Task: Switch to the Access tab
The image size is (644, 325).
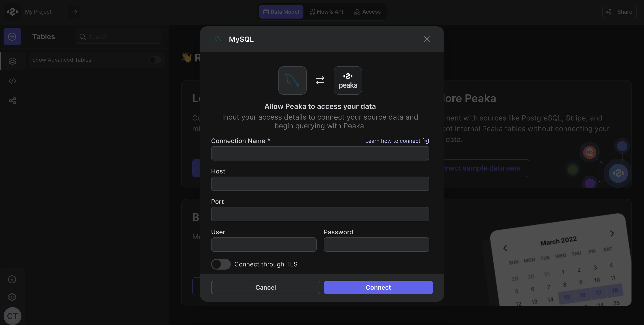Action: click(x=367, y=12)
